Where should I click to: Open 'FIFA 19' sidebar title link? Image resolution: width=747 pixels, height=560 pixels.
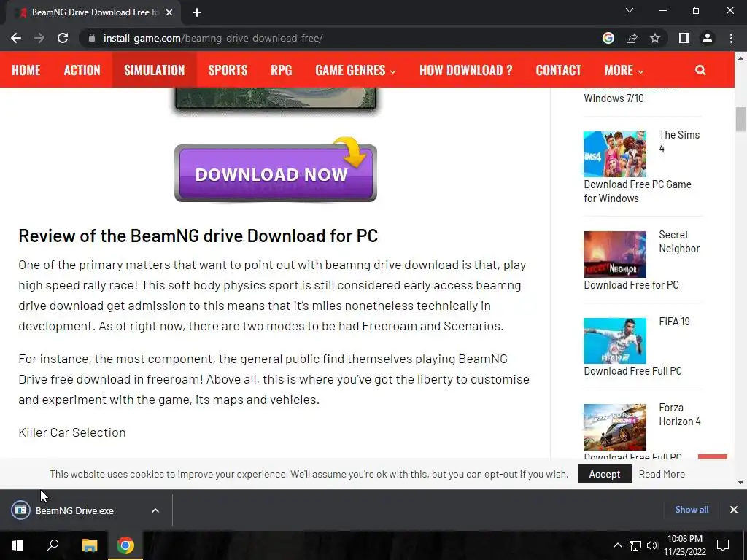point(674,322)
